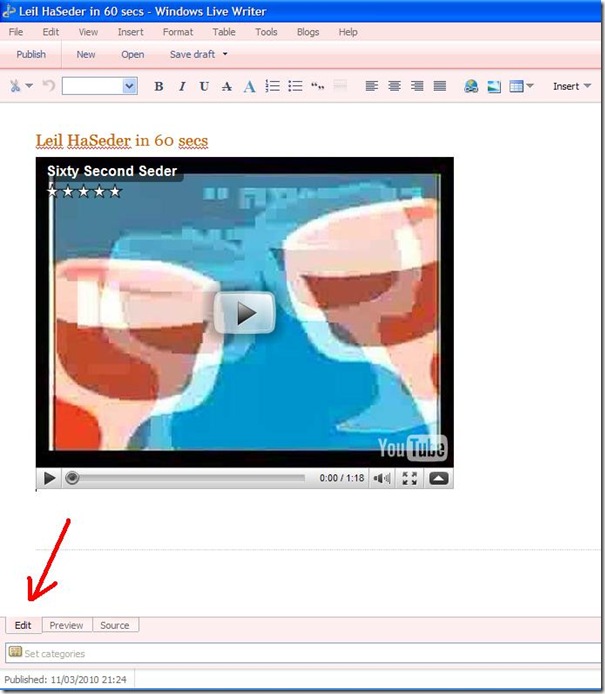This screenshot has height=694, width=605.
Task: Expand the Save draft dropdown arrow
Action: tap(225, 55)
